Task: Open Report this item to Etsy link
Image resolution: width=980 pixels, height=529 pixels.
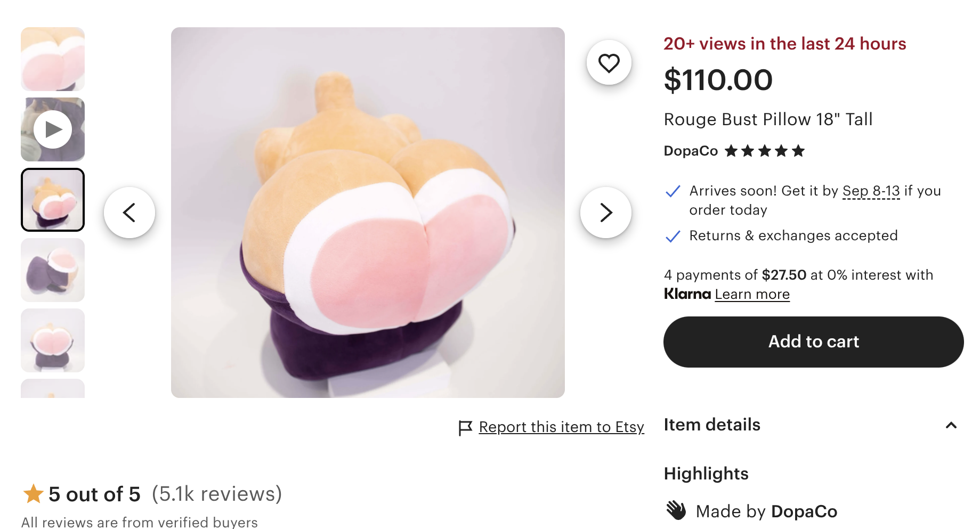Action: tap(561, 427)
